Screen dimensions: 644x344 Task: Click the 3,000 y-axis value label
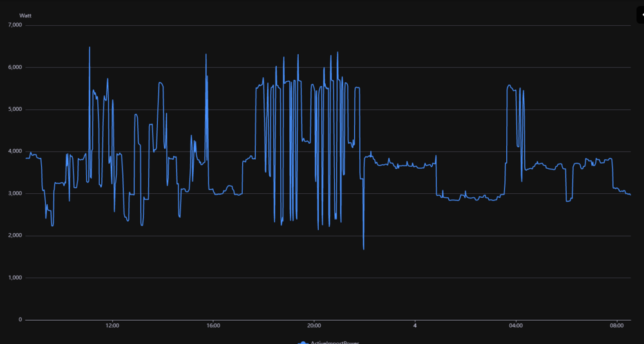point(13,193)
